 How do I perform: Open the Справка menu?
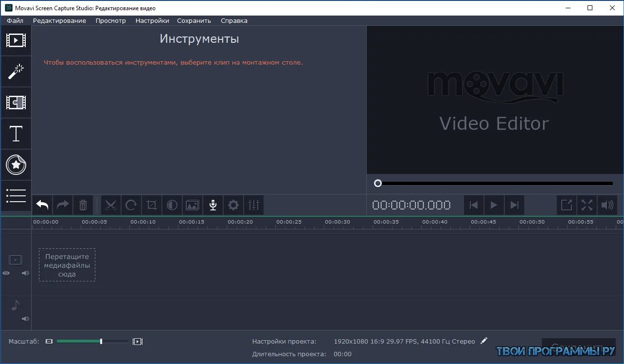coord(234,20)
